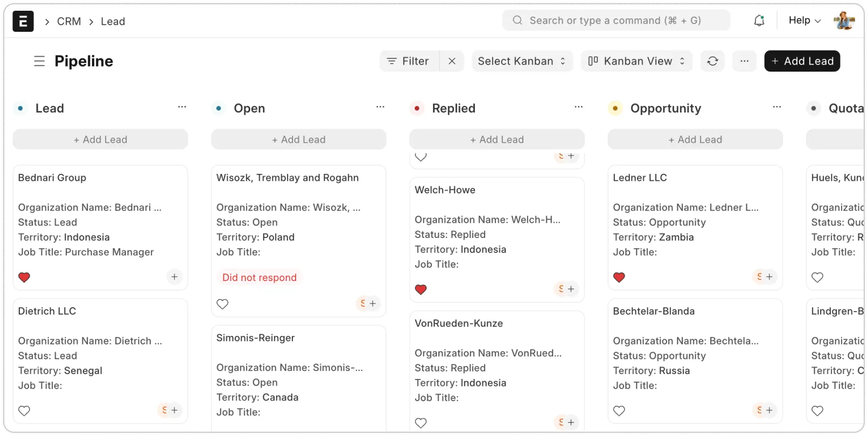
Task: Click the Filter button
Action: [409, 61]
